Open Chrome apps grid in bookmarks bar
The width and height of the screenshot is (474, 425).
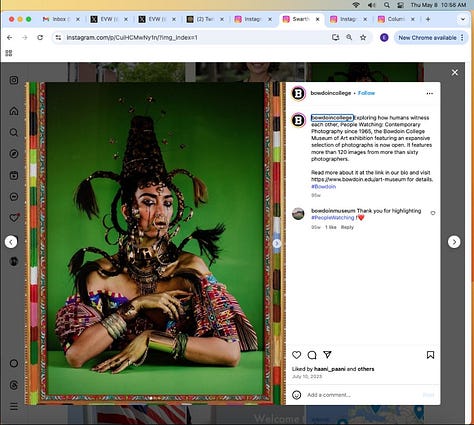pyautogui.click(x=9, y=53)
